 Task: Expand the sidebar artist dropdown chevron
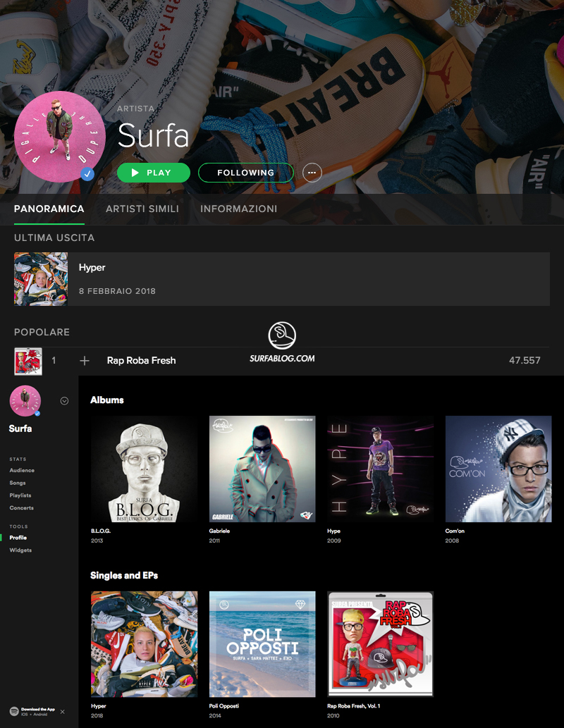coord(64,401)
